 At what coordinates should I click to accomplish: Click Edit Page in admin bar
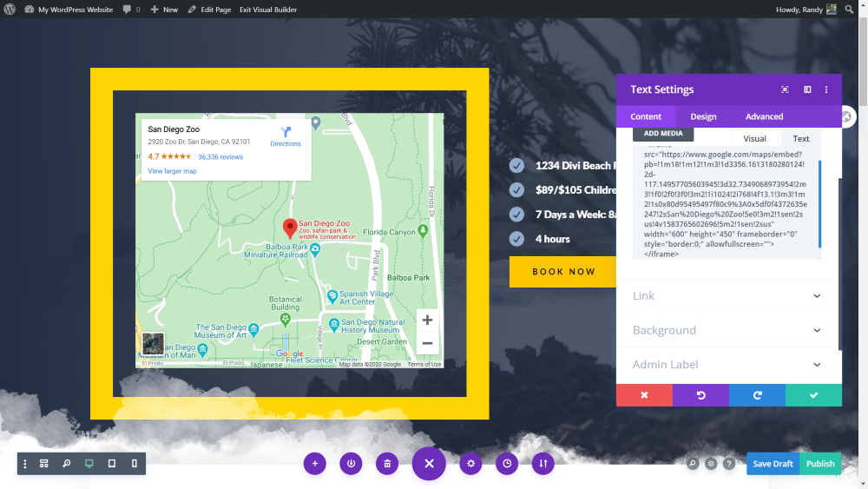coord(209,10)
